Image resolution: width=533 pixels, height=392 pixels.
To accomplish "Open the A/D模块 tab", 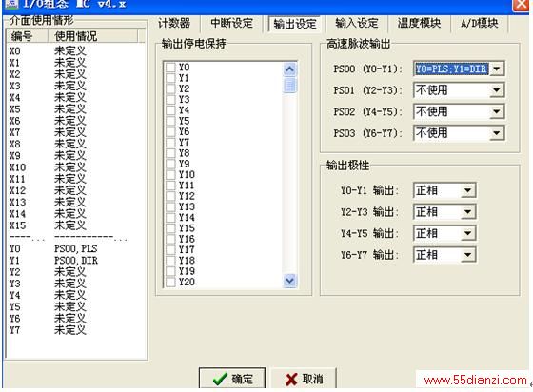I will pyautogui.click(x=480, y=24).
